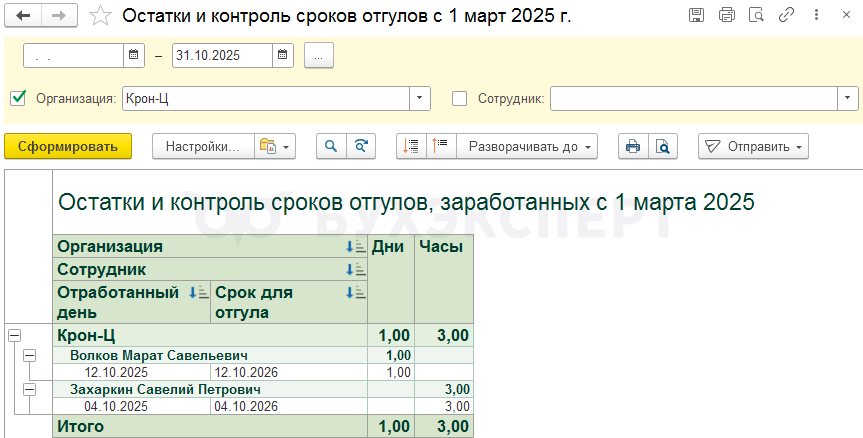Add report to favorites star
This screenshot has width=863, height=438.
(99, 16)
